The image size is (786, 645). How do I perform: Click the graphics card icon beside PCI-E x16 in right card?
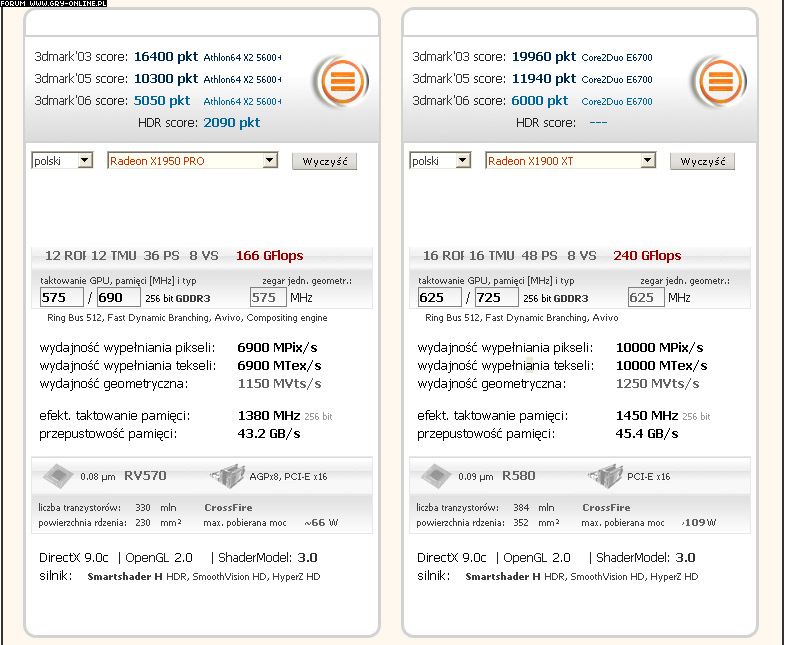605,476
